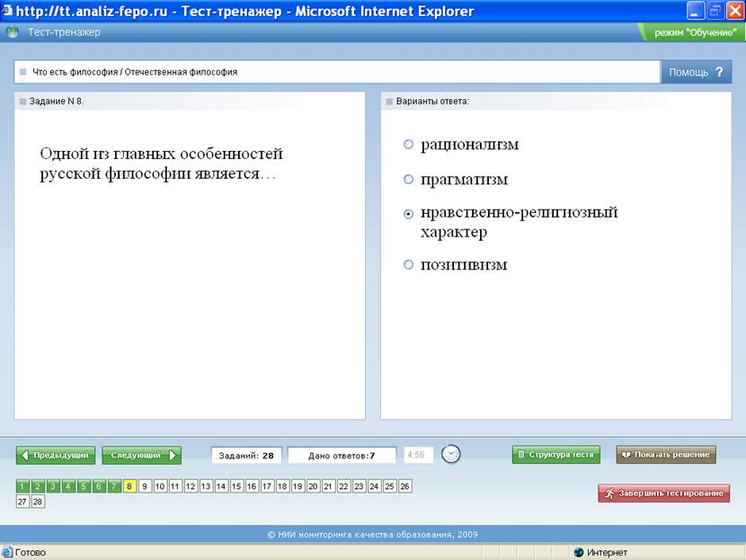Click the Задание N 8. header
The image size is (746, 560).
tap(56, 102)
